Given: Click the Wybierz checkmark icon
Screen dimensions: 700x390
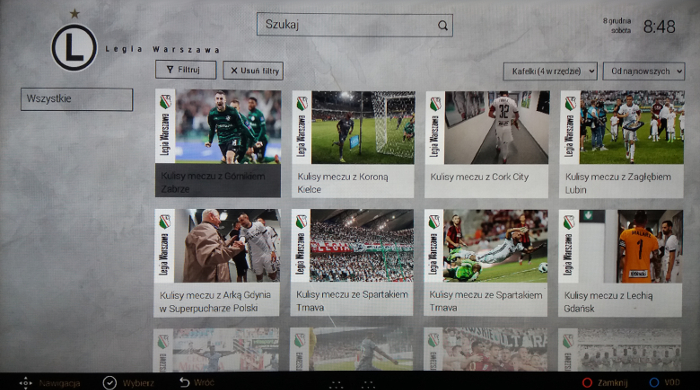Looking at the screenshot, I should pyautogui.click(x=109, y=383).
